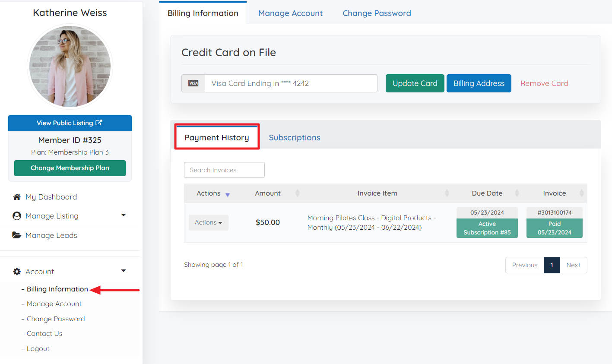Sort invoices by Due Date arrows
Image resolution: width=612 pixels, height=364 pixels.
coord(517,193)
